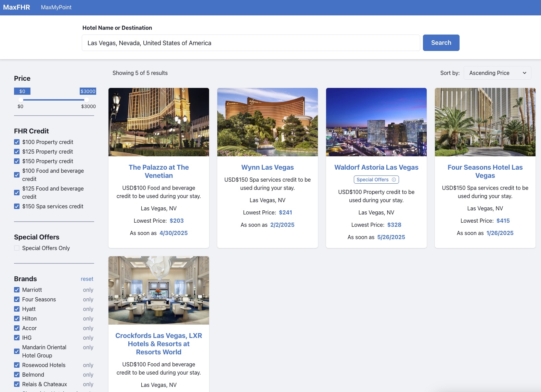Uncheck the Four Seasons brand checkbox
The width and height of the screenshot is (541, 392).
(x=17, y=299)
